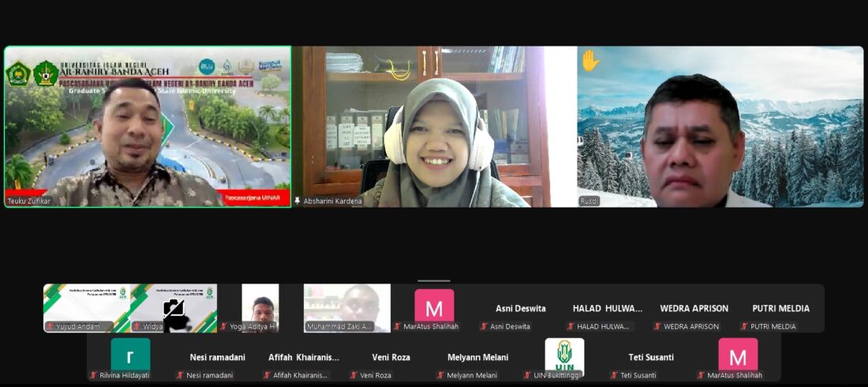Screen dimensions: 868x387
Task: Click the muted mic icon beside Teti Susanti
Action: pyautogui.click(x=614, y=375)
